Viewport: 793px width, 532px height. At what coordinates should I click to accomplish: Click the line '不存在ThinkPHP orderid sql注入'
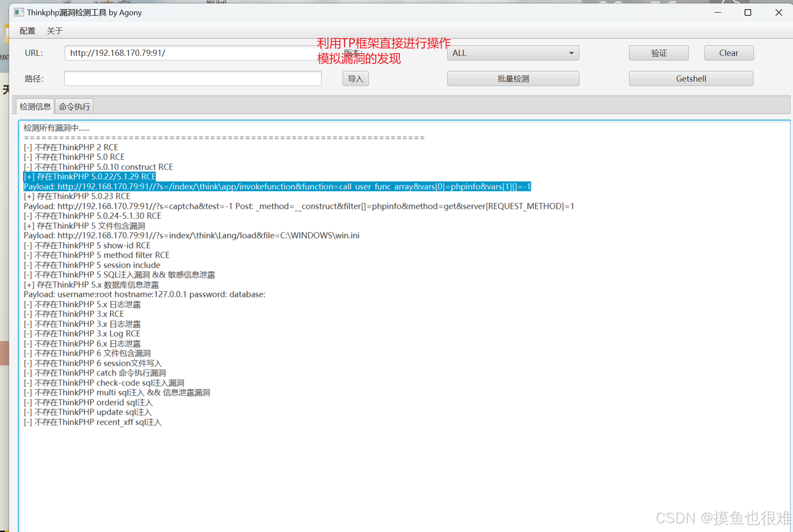(x=88, y=402)
